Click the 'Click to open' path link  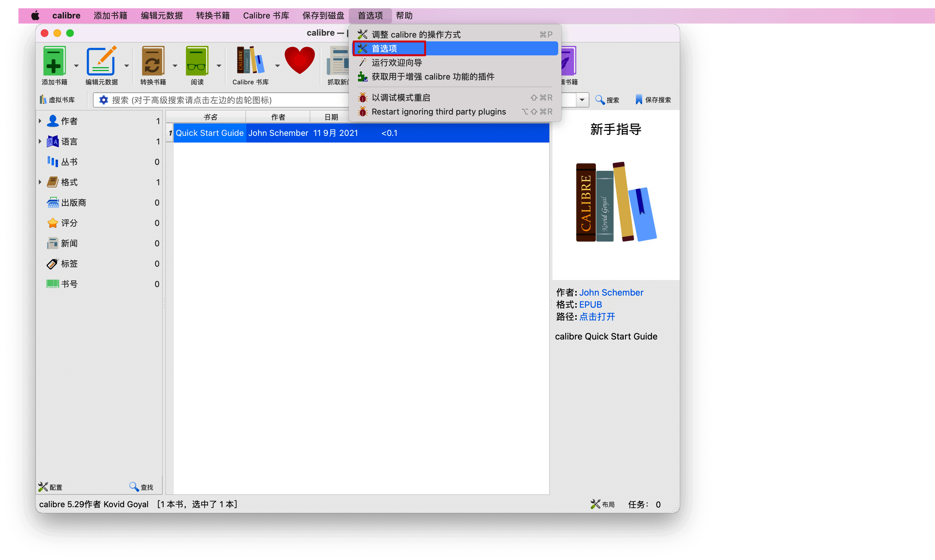point(597,316)
